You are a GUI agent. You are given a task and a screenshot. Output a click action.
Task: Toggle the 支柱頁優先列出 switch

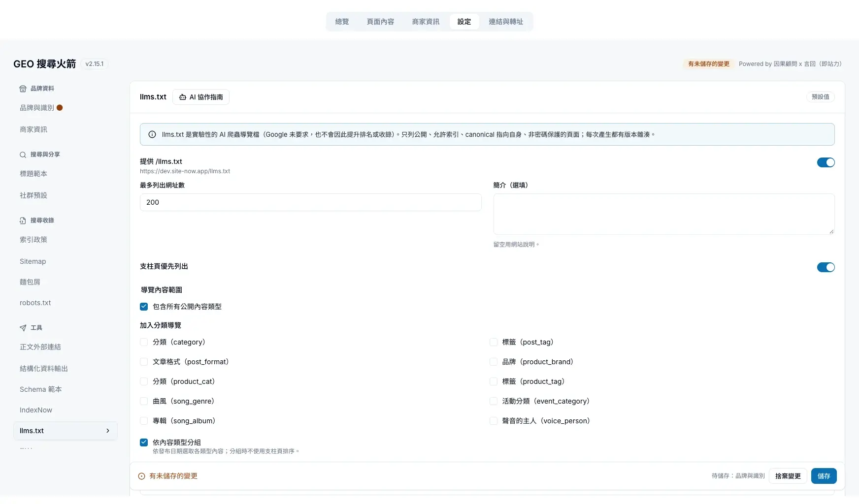pyautogui.click(x=826, y=267)
